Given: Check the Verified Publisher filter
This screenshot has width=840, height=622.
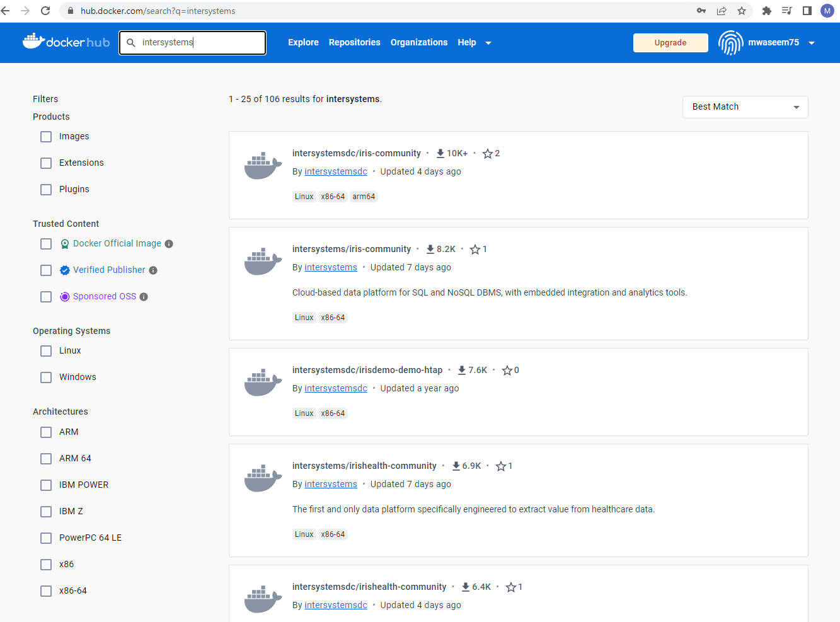Looking at the screenshot, I should pyautogui.click(x=46, y=270).
